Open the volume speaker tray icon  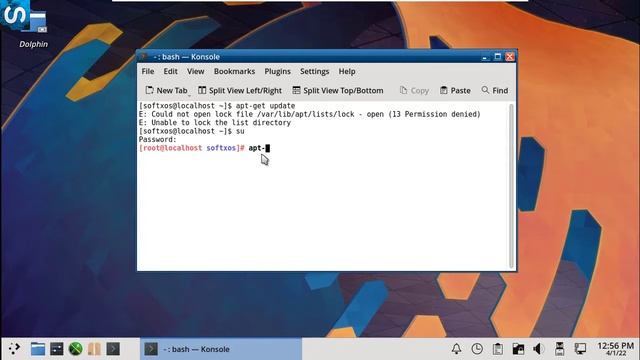(539, 349)
